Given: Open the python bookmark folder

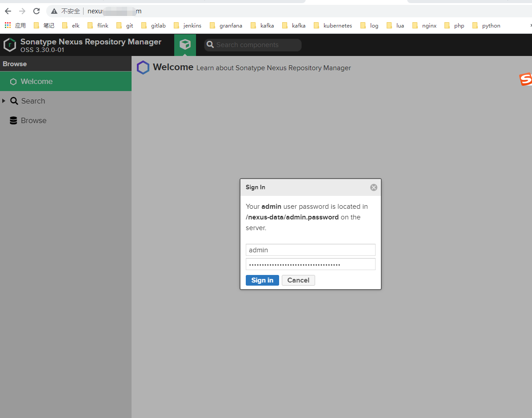Looking at the screenshot, I should coord(486,25).
